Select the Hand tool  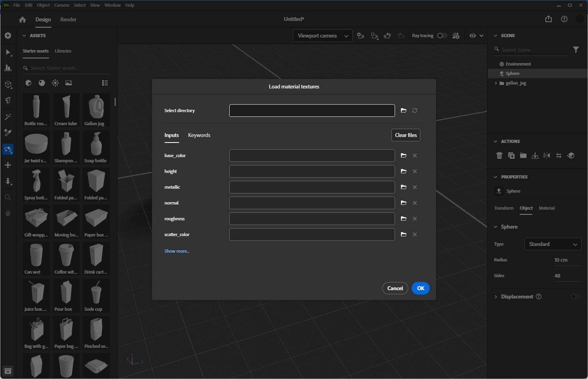8,213
